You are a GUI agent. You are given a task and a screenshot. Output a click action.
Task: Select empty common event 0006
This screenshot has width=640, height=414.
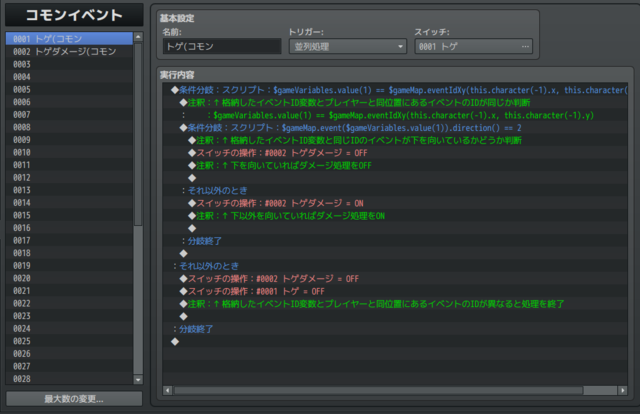point(69,102)
